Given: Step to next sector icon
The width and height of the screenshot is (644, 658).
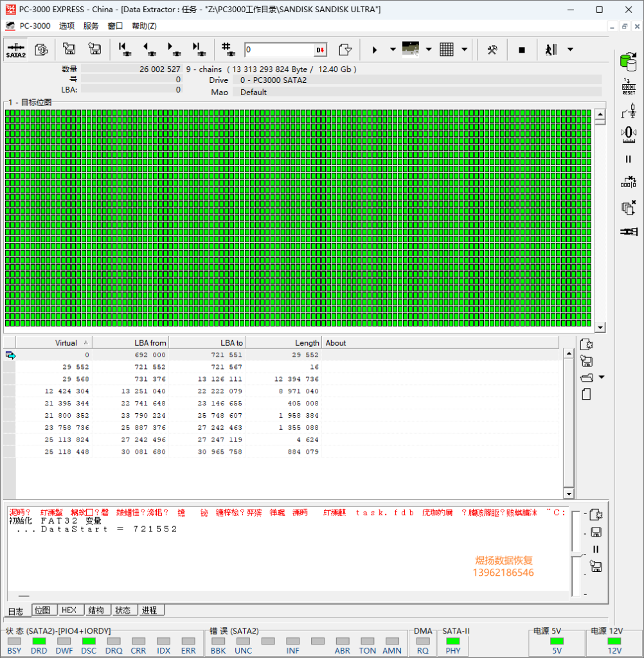Looking at the screenshot, I should pos(174,49).
